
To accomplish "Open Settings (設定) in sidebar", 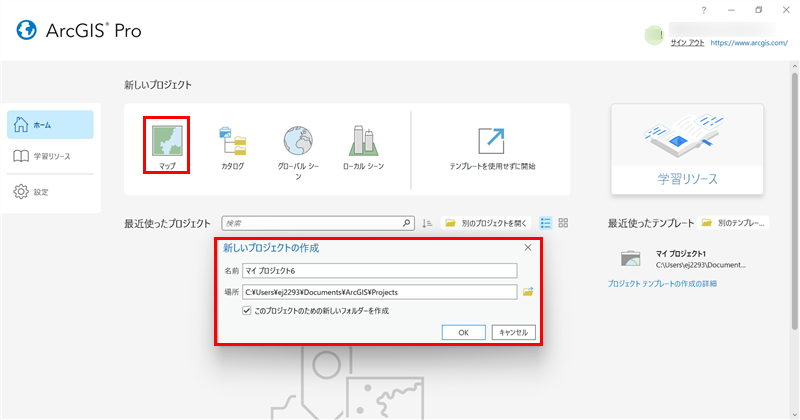I will tap(50, 192).
